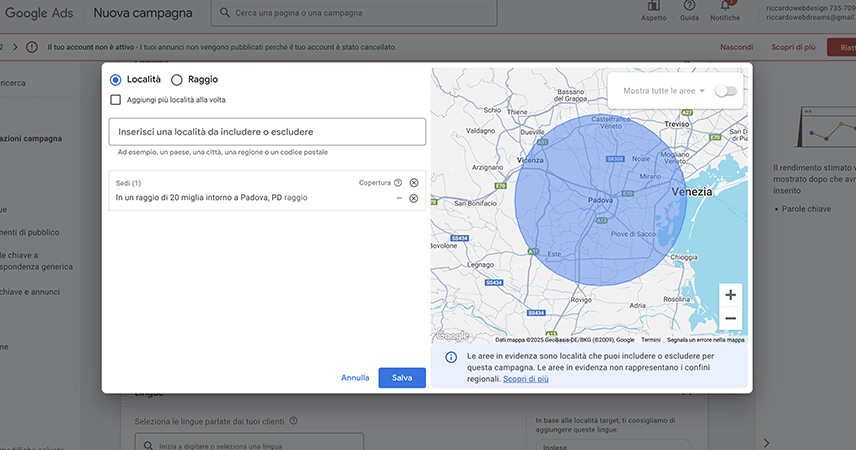The width and height of the screenshot is (856, 450).
Task: Select the Raggio radio button
Action: tap(177, 79)
